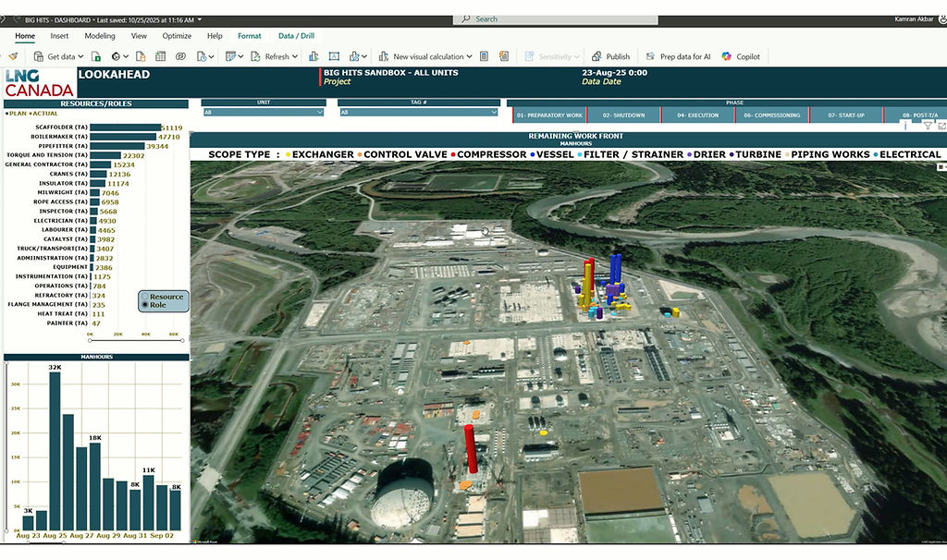Click the New measure calculator icon

tap(484, 56)
